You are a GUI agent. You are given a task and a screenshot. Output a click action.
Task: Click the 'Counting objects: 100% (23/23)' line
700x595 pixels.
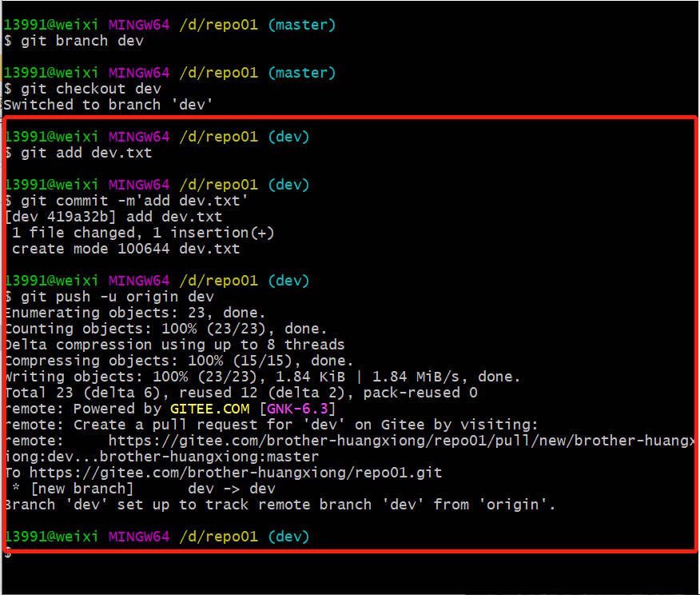(x=166, y=329)
